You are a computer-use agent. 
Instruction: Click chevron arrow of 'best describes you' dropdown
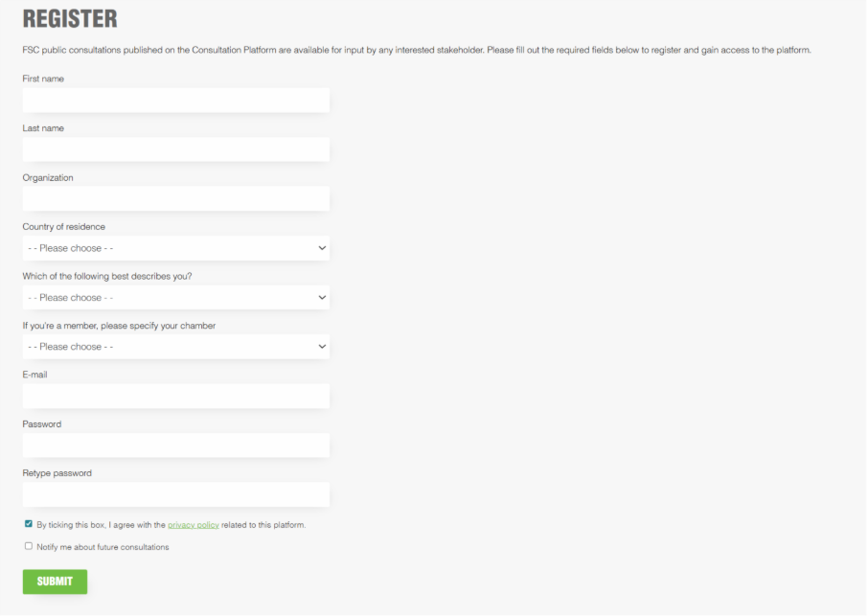[x=322, y=298]
